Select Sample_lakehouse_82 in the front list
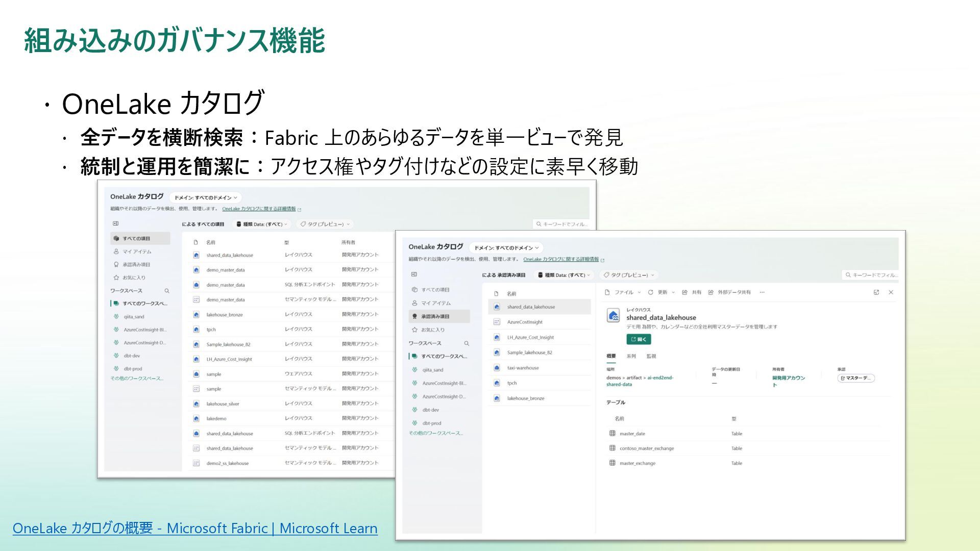 pyautogui.click(x=540, y=353)
